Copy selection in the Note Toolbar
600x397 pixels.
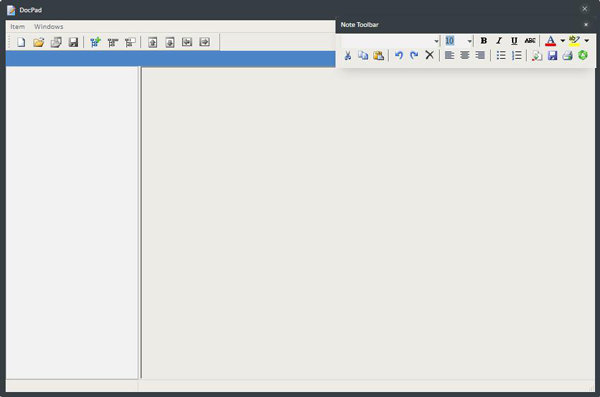363,56
